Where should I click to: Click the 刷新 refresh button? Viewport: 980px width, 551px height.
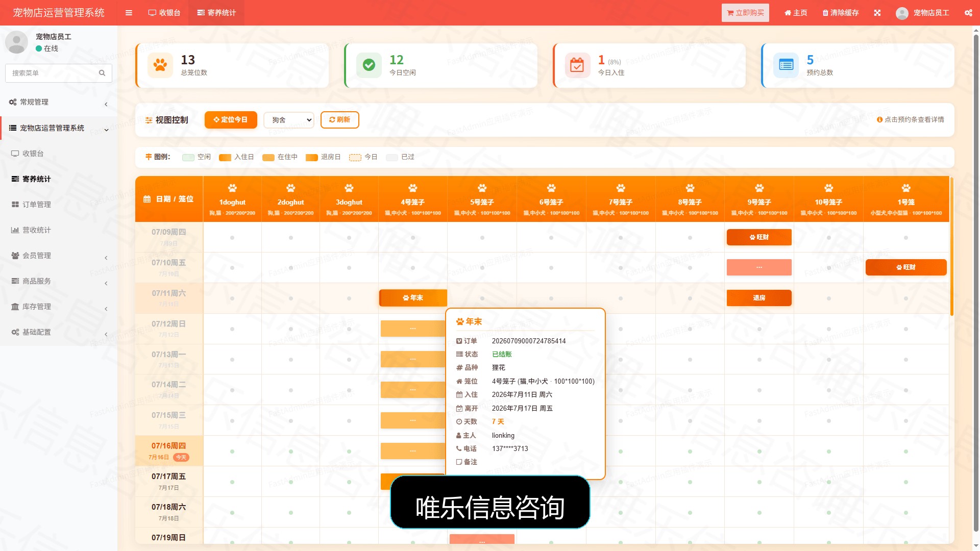[340, 120]
